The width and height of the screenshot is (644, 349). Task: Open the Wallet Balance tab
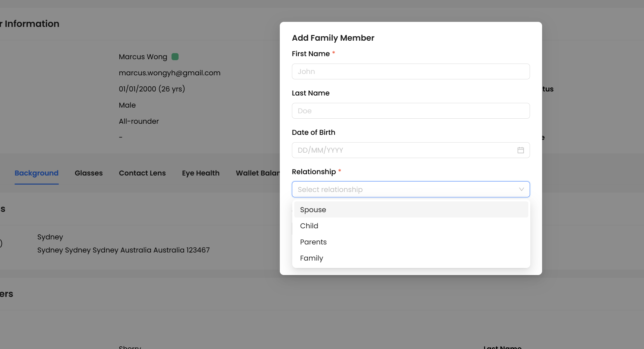[x=258, y=173]
